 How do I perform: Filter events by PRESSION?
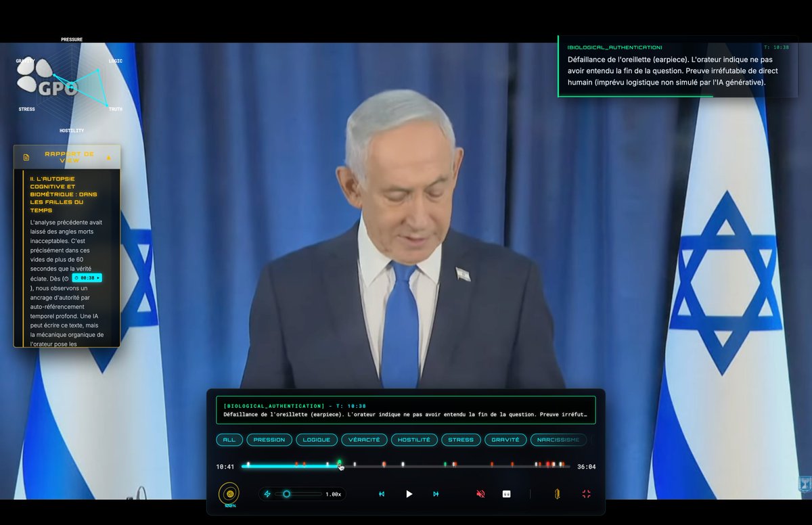269,440
